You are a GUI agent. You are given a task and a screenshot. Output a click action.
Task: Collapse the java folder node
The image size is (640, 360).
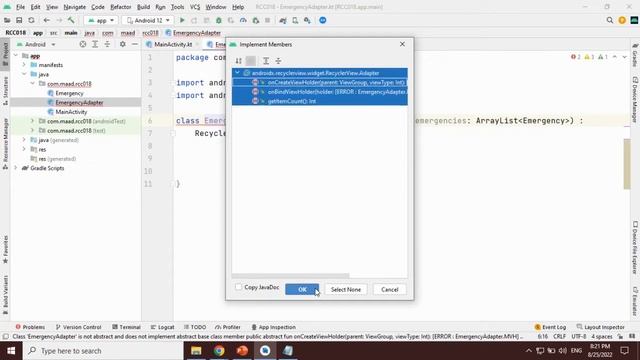pyautogui.click(x=24, y=74)
